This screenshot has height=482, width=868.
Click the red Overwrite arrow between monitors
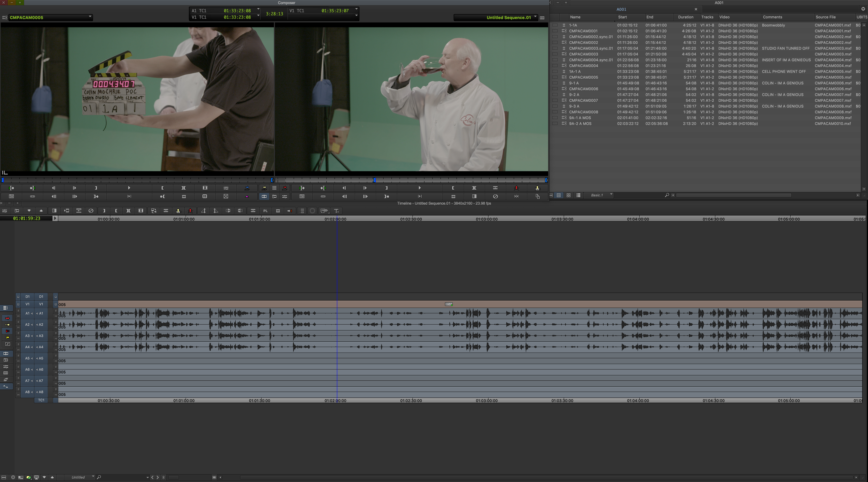click(x=285, y=188)
